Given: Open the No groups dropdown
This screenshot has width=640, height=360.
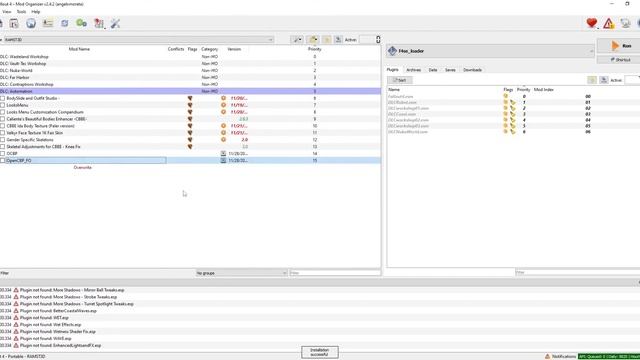Looking at the screenshot, I should point(241,273).
